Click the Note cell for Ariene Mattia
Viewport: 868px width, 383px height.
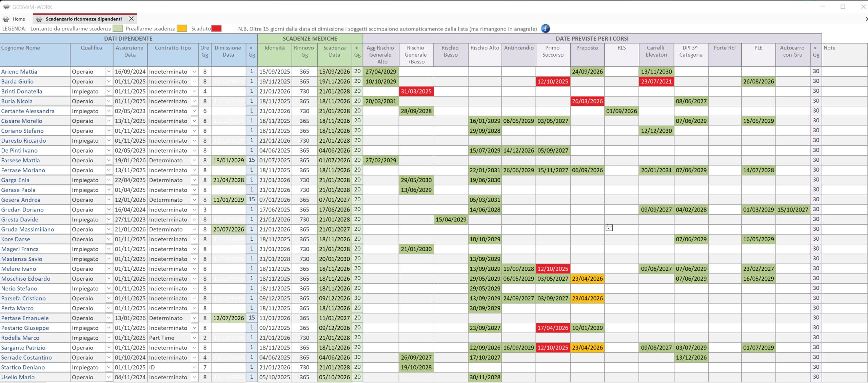[845, 72]
